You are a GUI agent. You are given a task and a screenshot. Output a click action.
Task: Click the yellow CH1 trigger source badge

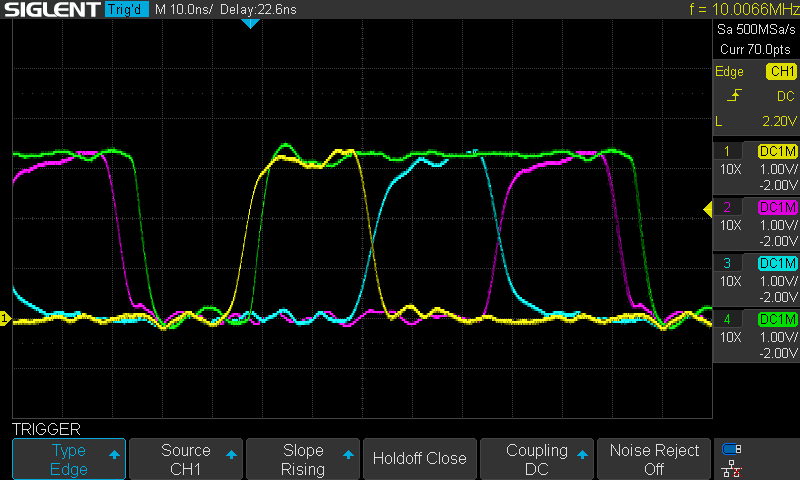tap(780, 71)
